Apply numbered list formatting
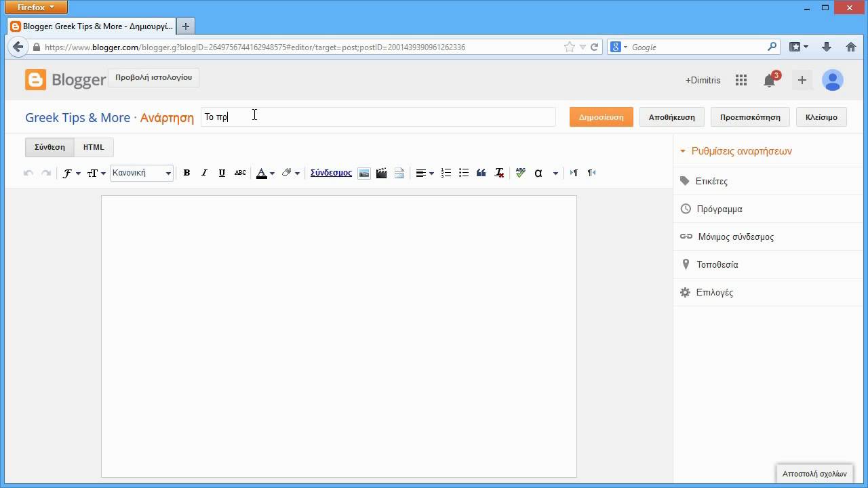Viewport: 868px width, 488px height. click(x=446, y=173)
